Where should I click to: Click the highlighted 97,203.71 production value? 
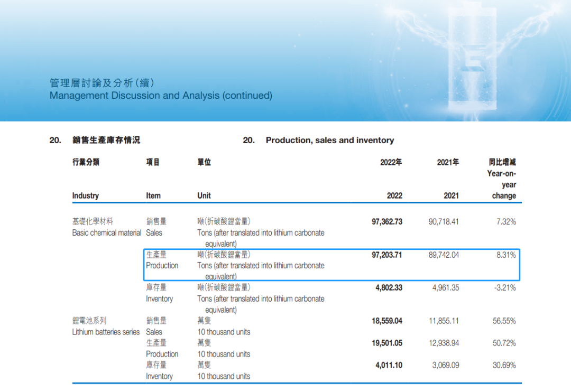coord(386,255)
